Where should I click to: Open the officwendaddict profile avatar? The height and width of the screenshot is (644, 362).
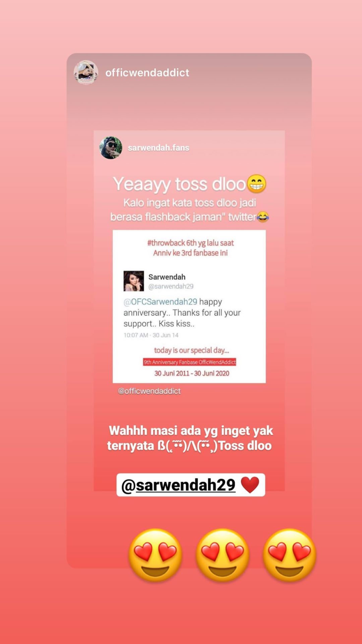point(86,72)
